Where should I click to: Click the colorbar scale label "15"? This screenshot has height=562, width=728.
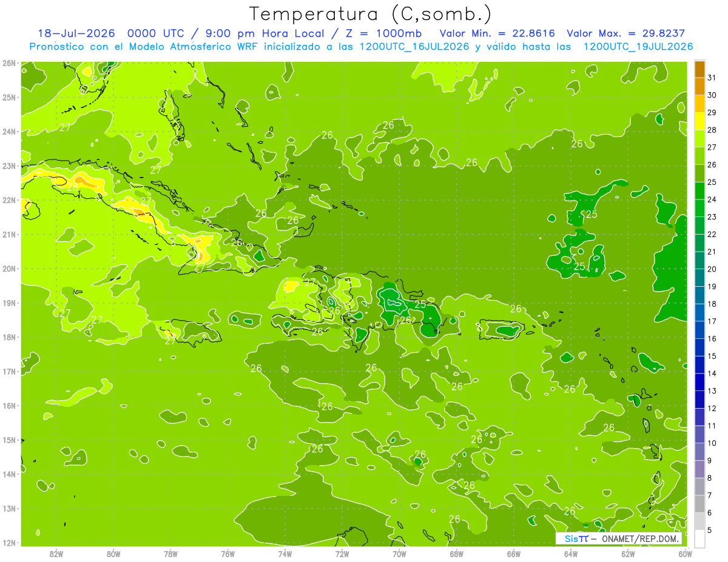tap(712, 356)
